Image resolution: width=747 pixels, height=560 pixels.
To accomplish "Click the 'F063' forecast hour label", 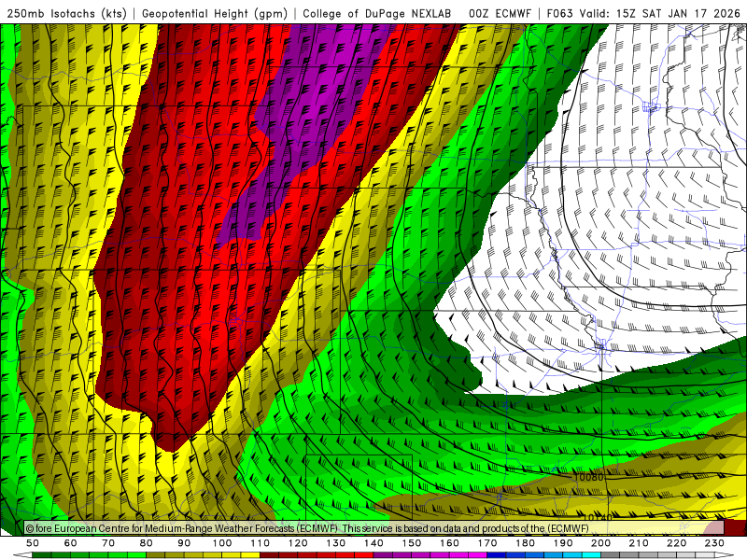I will [559, 13].
